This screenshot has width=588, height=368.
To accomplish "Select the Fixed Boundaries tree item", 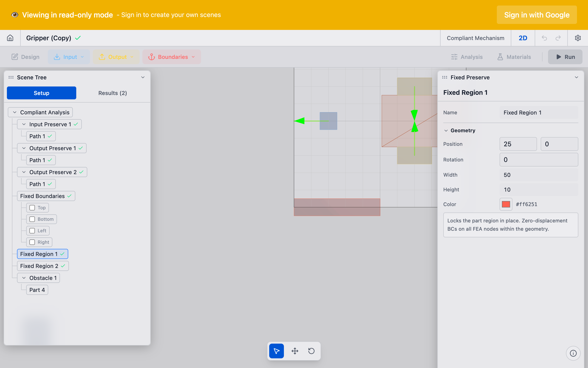I will tap(46, 196).
